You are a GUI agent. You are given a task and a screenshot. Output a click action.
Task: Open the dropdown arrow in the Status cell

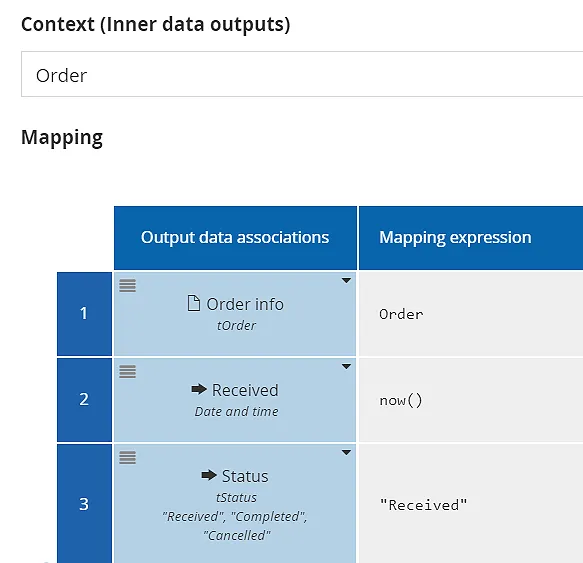point(346,453)
